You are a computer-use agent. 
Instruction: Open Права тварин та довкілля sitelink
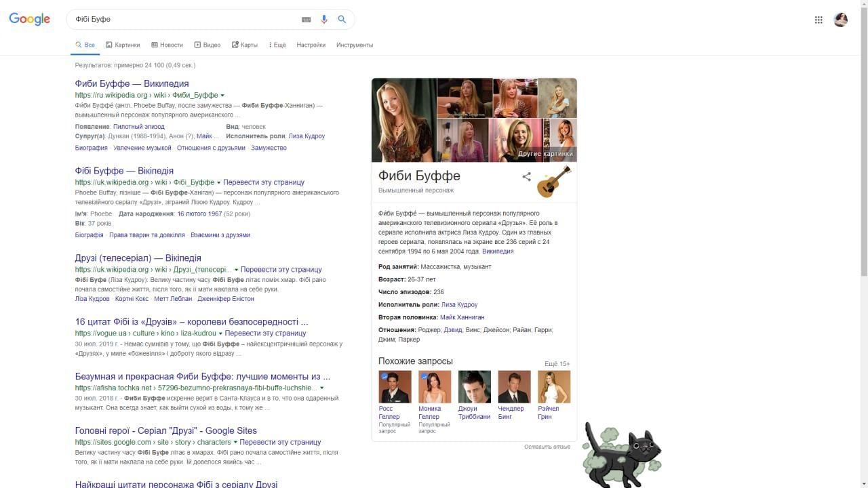(146, 235)
